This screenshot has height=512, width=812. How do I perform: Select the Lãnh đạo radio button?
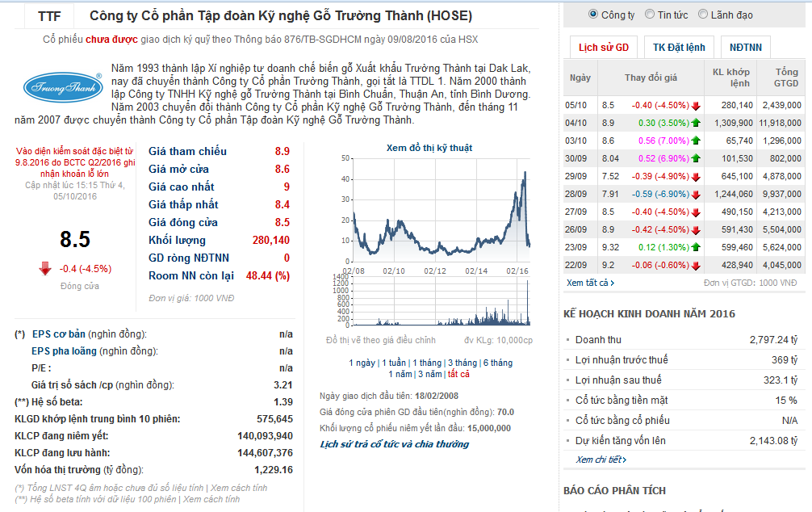(x=703, y=15)
